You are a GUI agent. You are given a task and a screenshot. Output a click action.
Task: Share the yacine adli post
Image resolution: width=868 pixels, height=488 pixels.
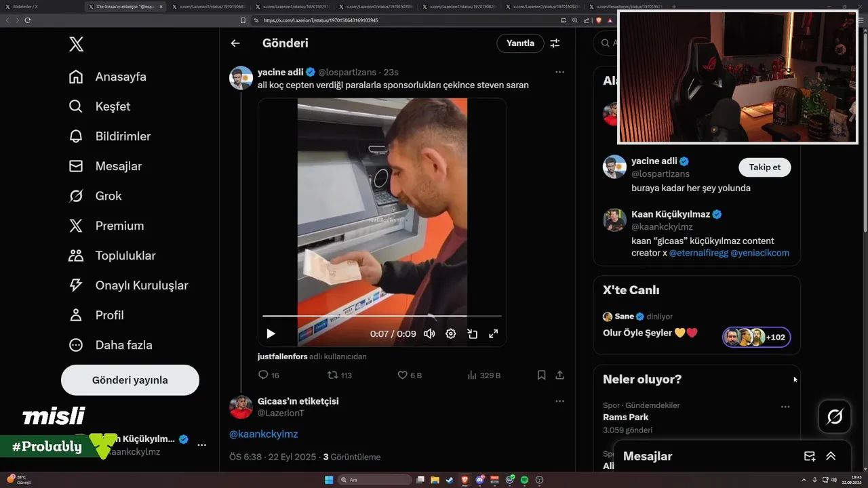pos(560,375)
